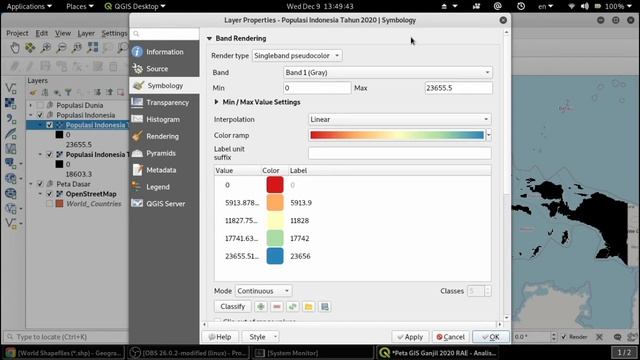
Task: Toggle visibility of Populasi Dunia group
Action: 40,105
